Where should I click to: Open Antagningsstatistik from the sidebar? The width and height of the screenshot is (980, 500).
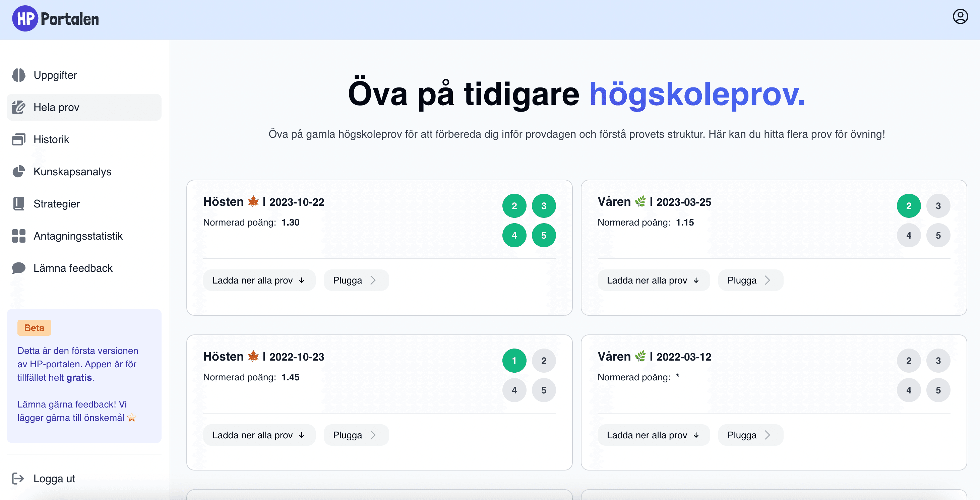[x=78, y=236]
